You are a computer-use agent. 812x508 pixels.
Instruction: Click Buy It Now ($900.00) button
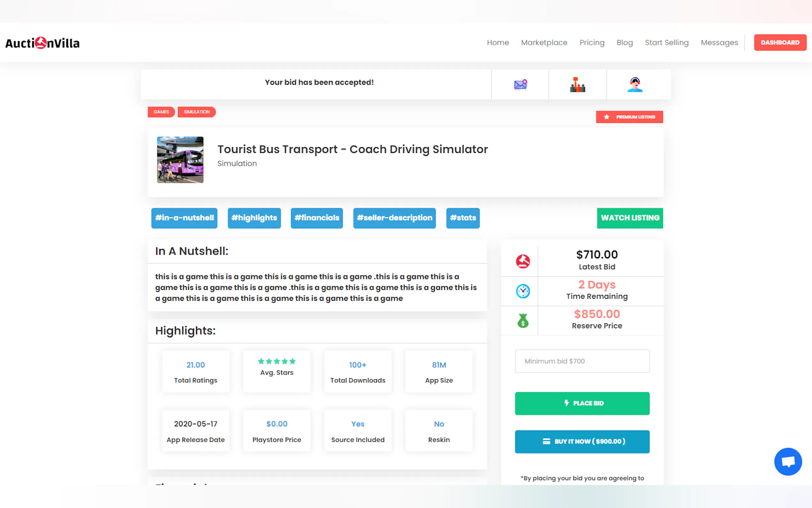[582, 441]
